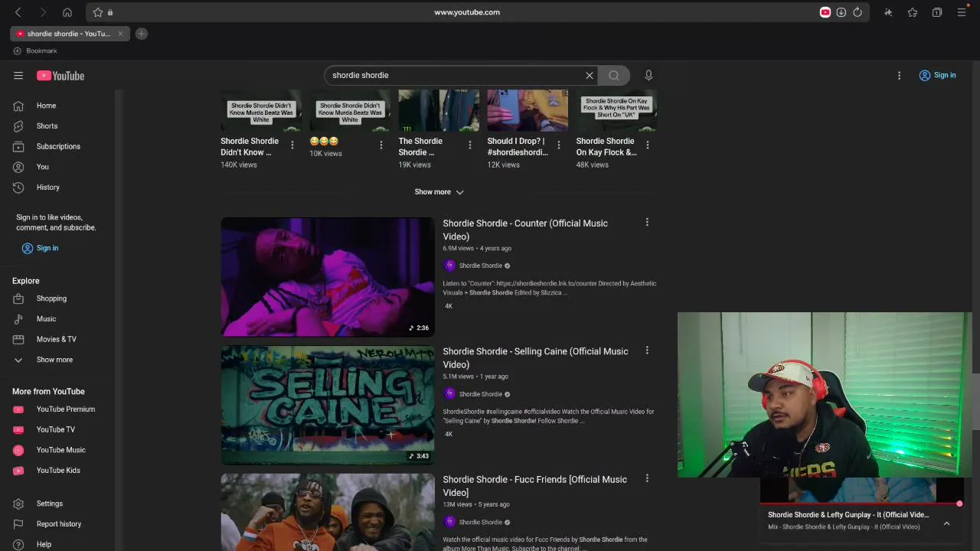Open options for the emoji-titled short
Viewport: 980px width, 551px height.
(381, 145)
